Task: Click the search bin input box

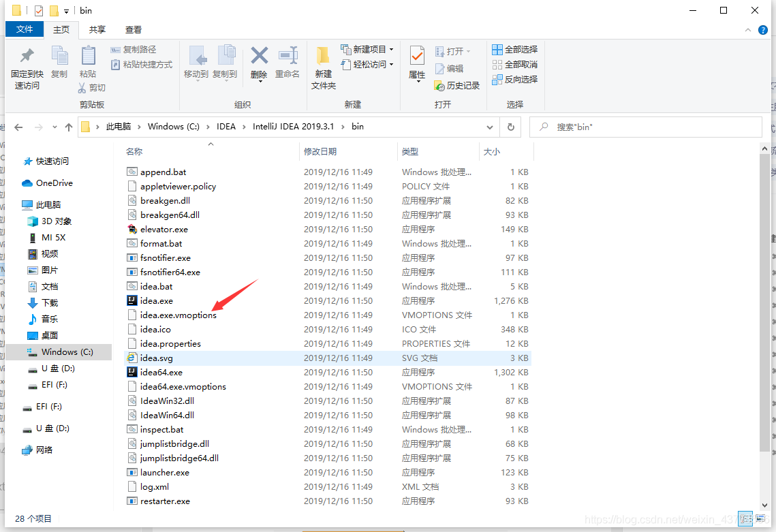Action: [x=645, y=127]
